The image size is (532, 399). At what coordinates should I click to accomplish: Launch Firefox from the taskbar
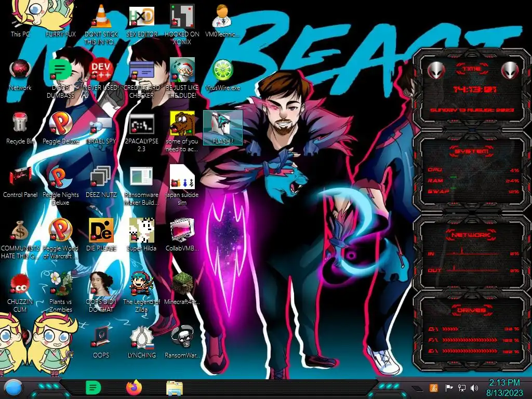click(x=134, y=388)
